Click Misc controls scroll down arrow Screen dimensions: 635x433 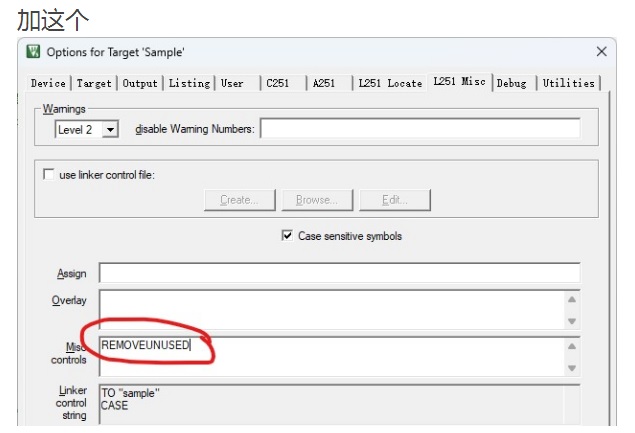click(x=572, y=368)
